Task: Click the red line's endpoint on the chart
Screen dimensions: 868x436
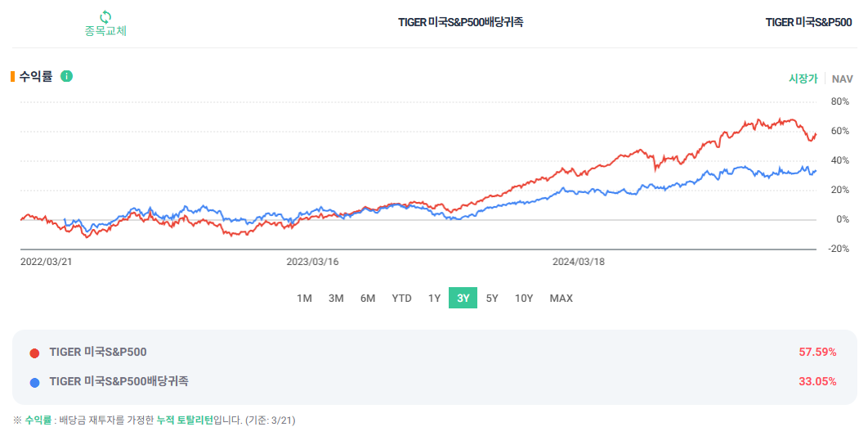Action: tap(816, 135)
